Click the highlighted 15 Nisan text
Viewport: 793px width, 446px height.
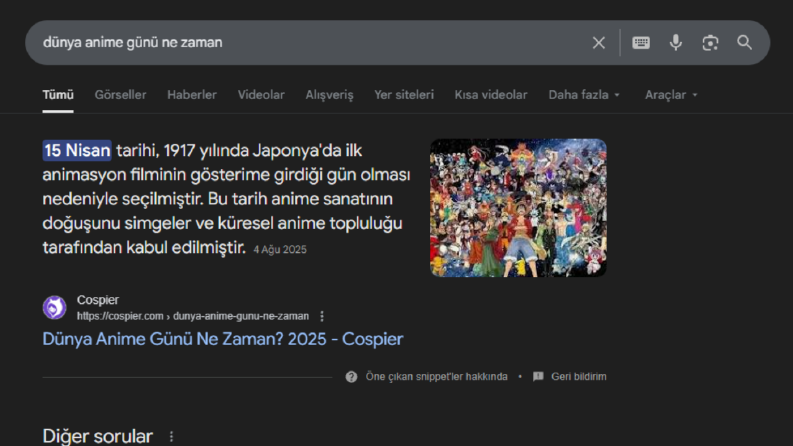77,151
